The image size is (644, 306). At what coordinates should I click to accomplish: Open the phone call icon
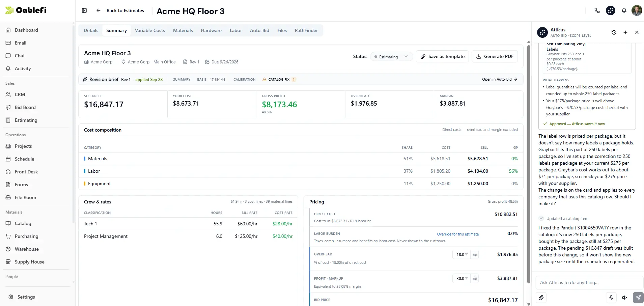(597, 10)
